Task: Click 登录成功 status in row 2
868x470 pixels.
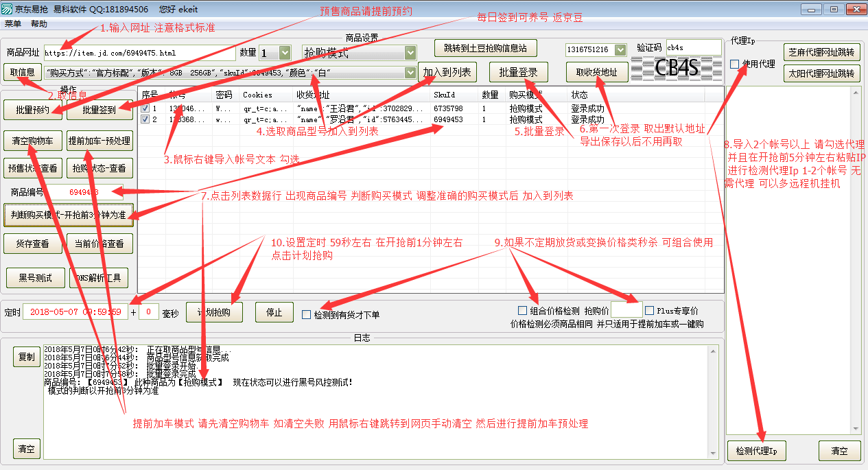Action: 587,119
